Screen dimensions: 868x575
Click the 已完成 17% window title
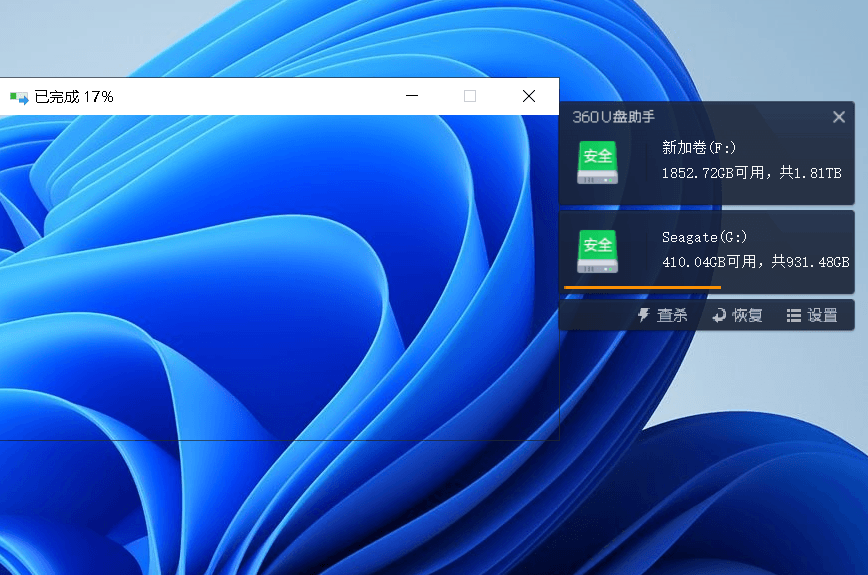click(x=74, y=97)
